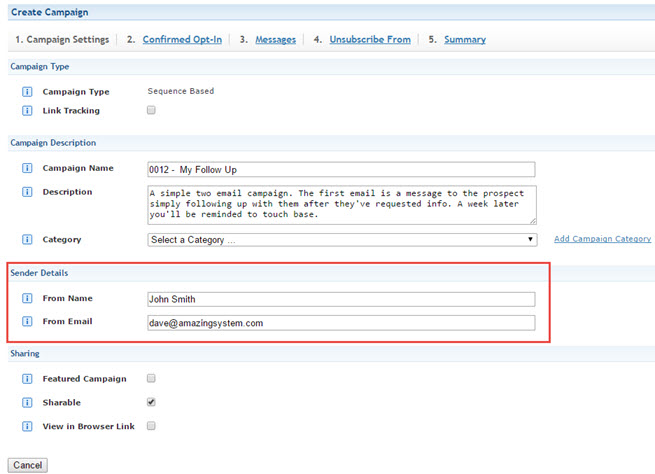The image size is (655, 474).
Task: Click info icon beside From Name
Action: tap(27, 298)
